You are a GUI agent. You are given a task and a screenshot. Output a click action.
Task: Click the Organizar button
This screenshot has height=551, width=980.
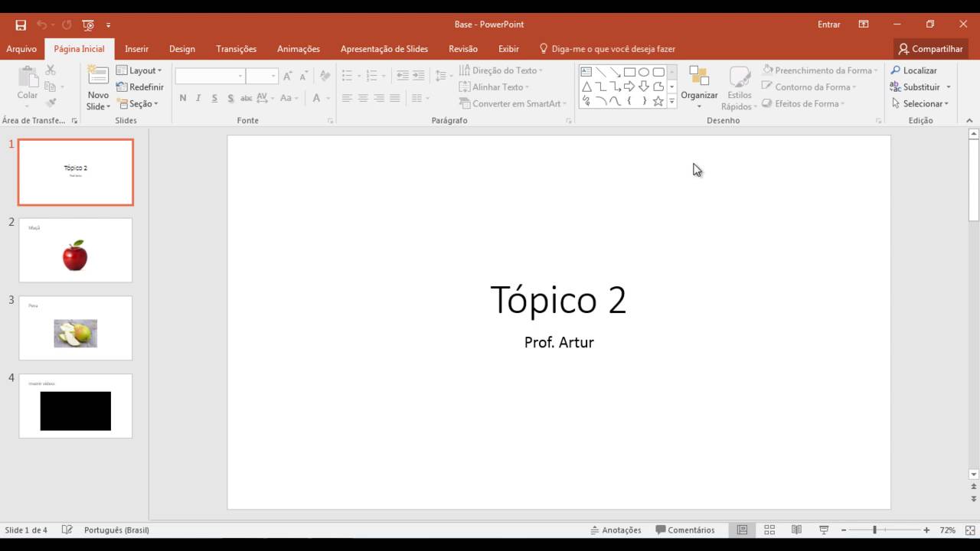coord(699,87)
